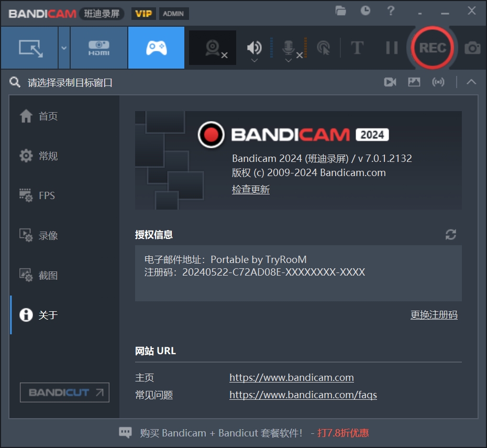Viewport: 487px width, 448px height.
Task: Open the output folder icon
Action: tap(341, 11)
